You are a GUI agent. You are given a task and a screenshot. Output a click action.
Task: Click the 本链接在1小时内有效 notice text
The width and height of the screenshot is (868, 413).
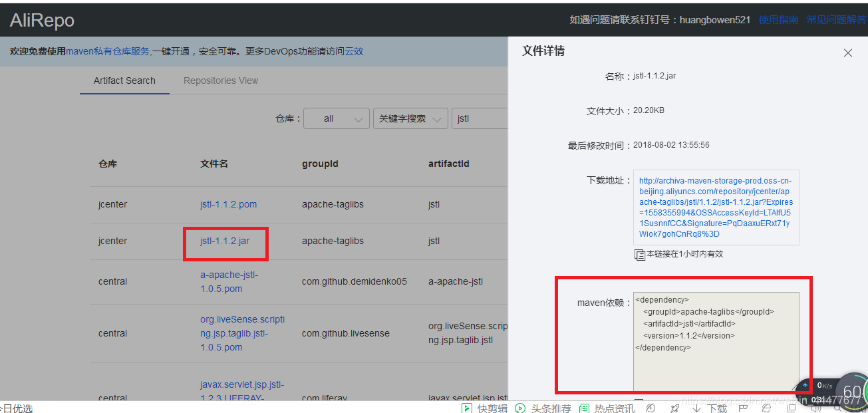click(x=684, y=254)
